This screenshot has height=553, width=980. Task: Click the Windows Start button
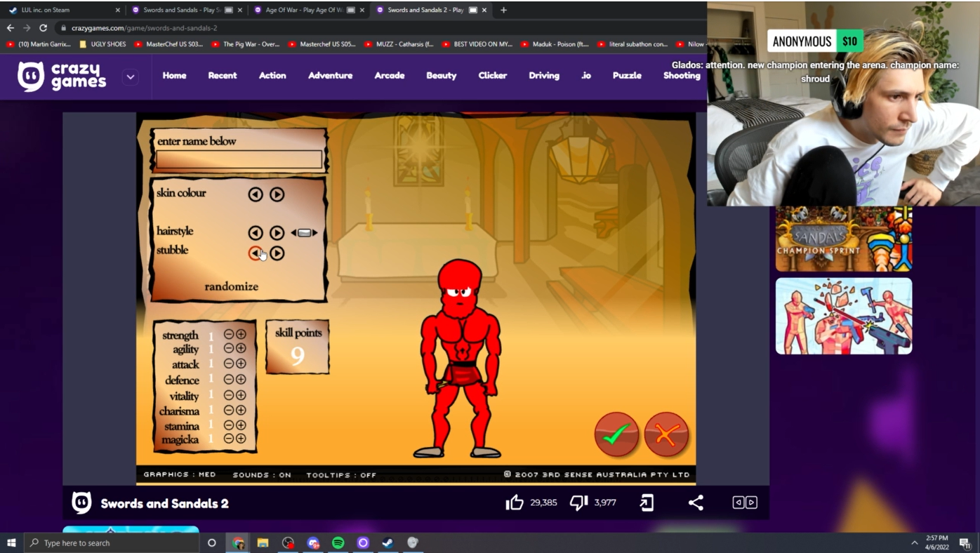11,542
